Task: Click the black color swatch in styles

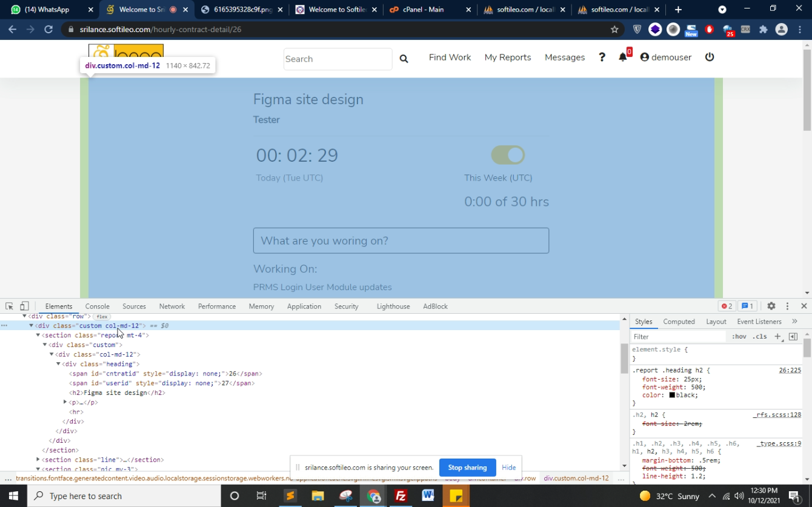Action: (671, 396)
